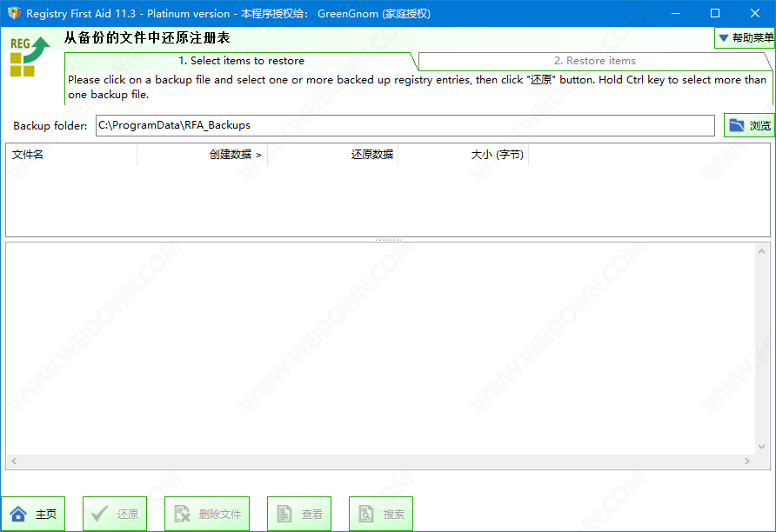776x532 pixels.
Task: Sort by 文件名 column header
Action: (71, 155)
